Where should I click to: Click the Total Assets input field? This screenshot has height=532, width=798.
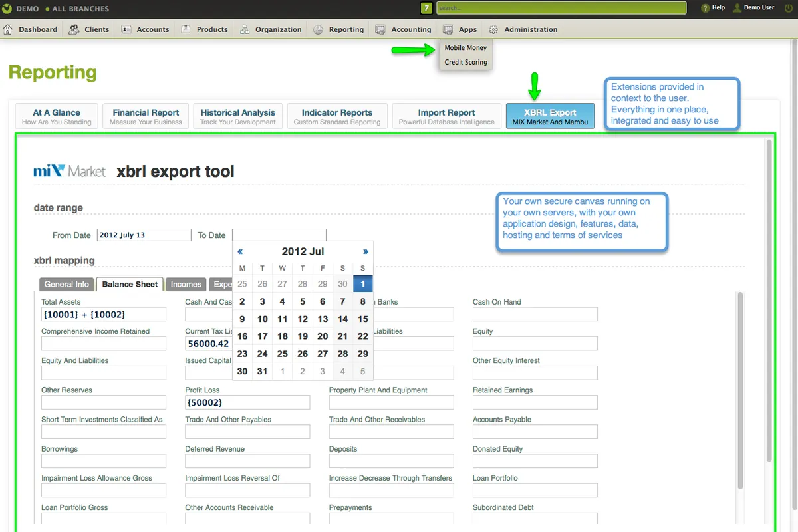coord(104,314)
